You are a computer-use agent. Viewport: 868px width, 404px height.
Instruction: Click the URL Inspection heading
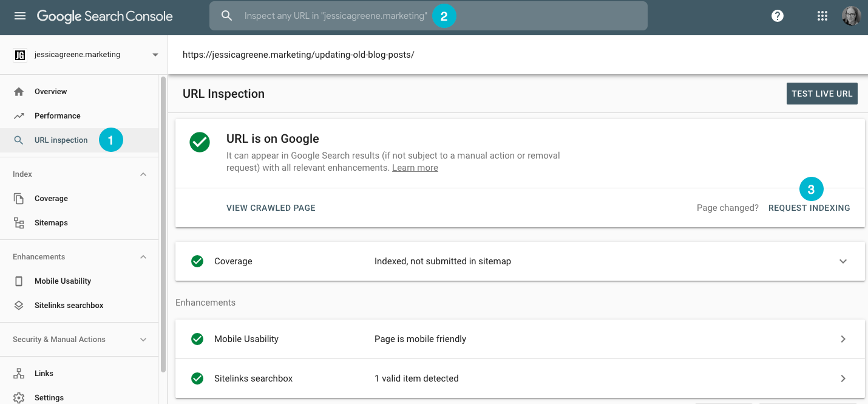224,94
